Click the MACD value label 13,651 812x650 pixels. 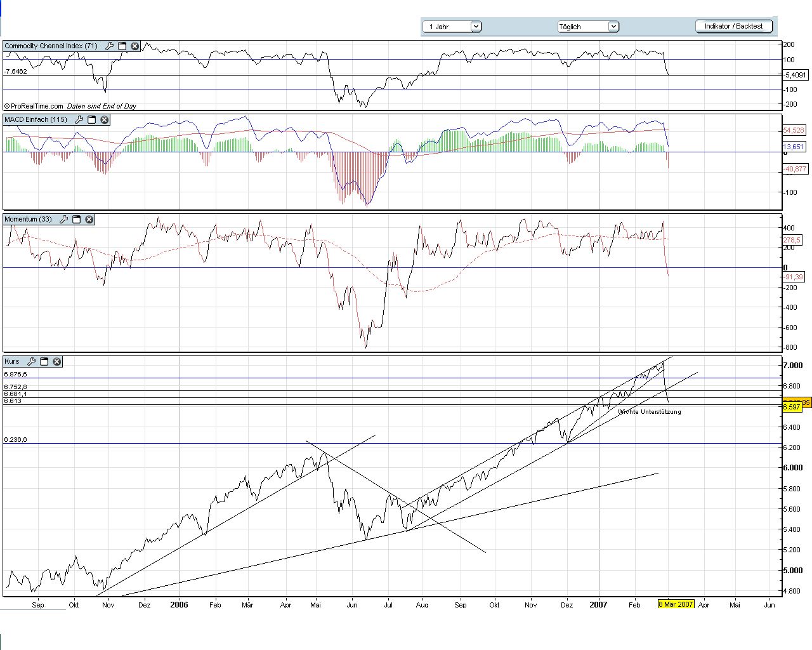point(794,147)
